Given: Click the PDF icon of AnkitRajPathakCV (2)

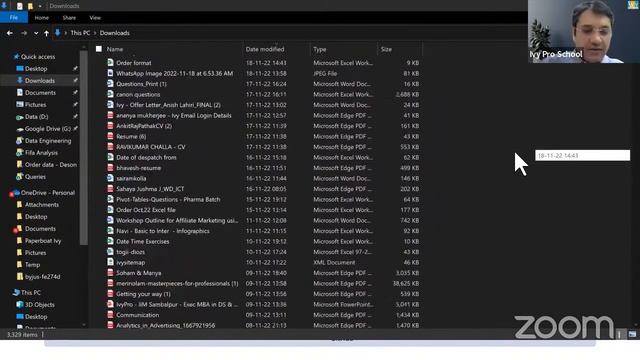Looking at the screenshot, I should 110,126.
